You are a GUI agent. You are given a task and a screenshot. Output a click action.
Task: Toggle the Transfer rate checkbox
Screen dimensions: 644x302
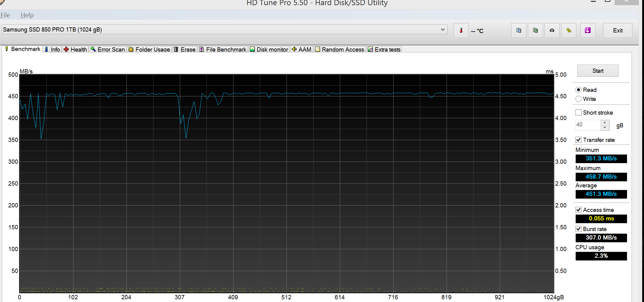click(x=579, y=140)
